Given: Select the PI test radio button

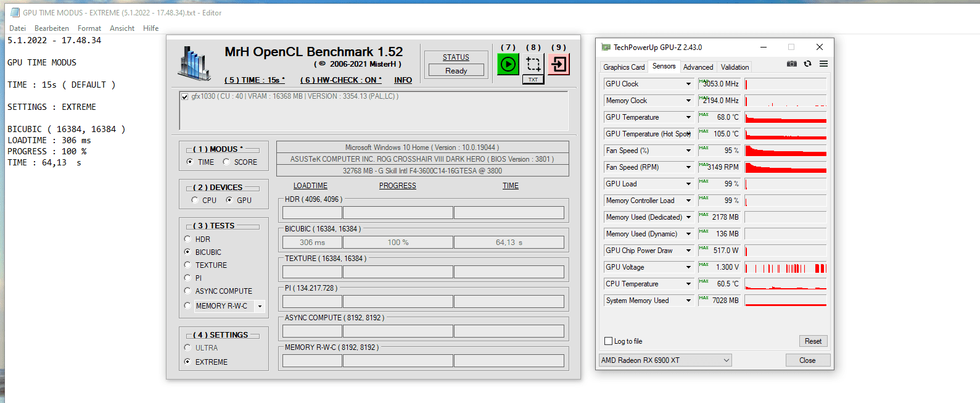Looking at the screenshot, I should 187,278.
